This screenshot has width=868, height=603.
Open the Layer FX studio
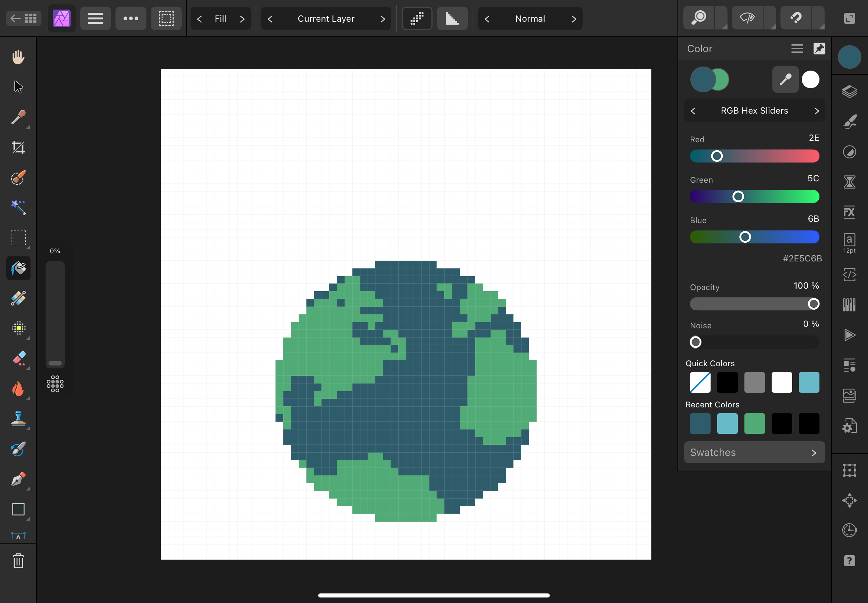(x=849, y=212)
